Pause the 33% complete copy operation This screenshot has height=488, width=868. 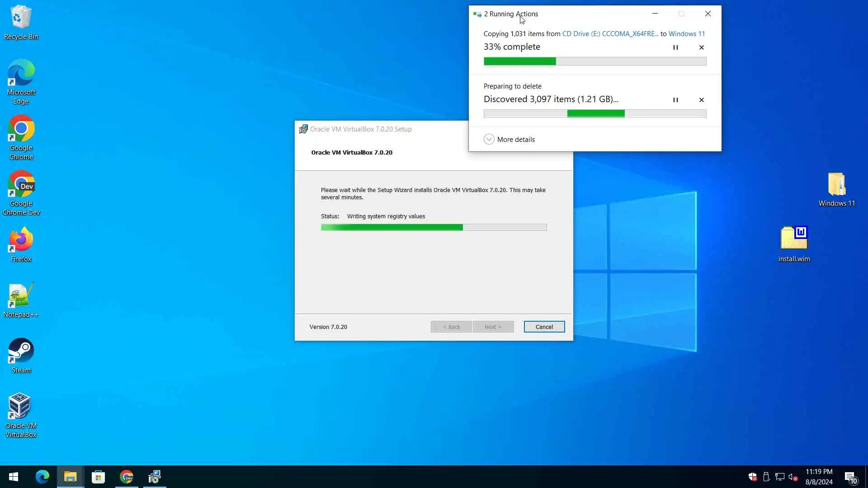click(675, 47)
